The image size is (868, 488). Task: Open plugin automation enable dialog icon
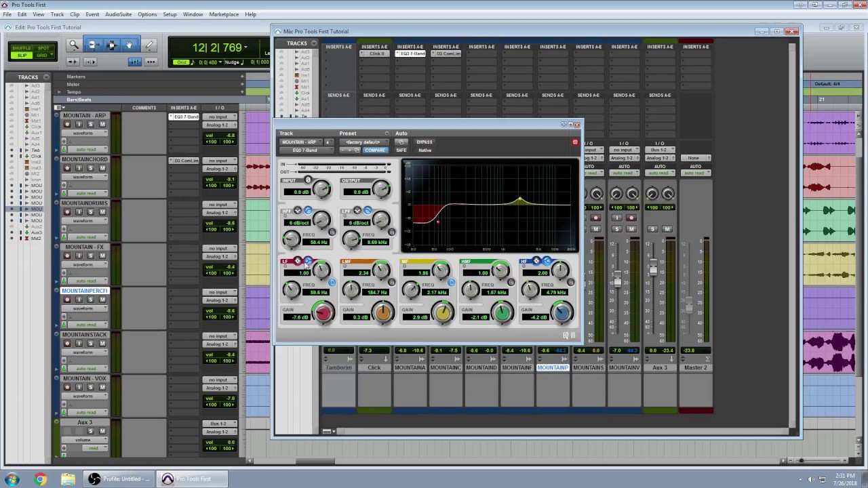click(x=401, y=142)
